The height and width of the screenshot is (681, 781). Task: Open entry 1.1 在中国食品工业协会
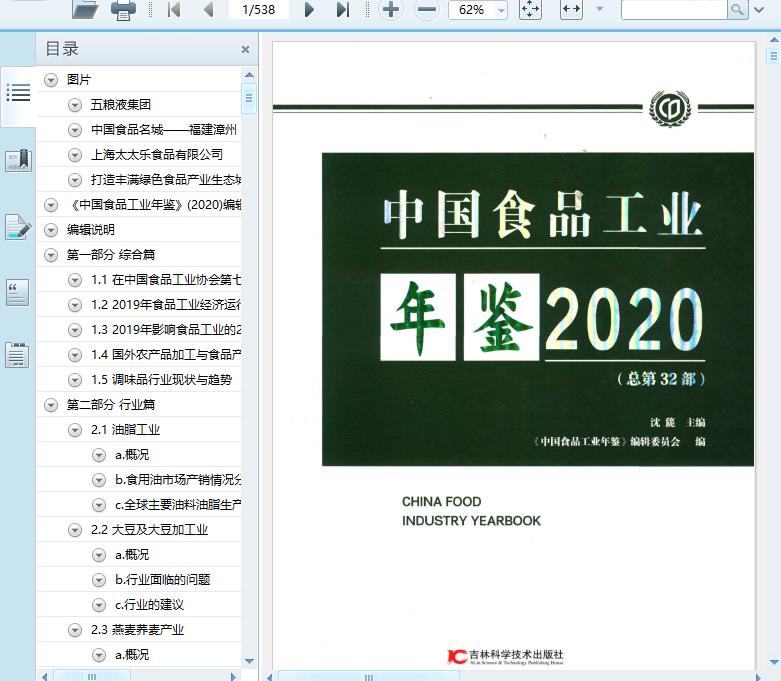pyautogui.click(x=166, y=280)
